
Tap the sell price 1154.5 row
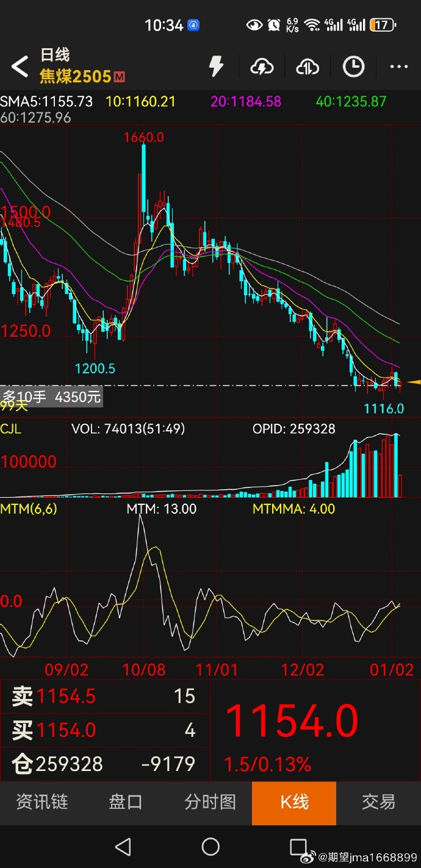click(104, 696)
